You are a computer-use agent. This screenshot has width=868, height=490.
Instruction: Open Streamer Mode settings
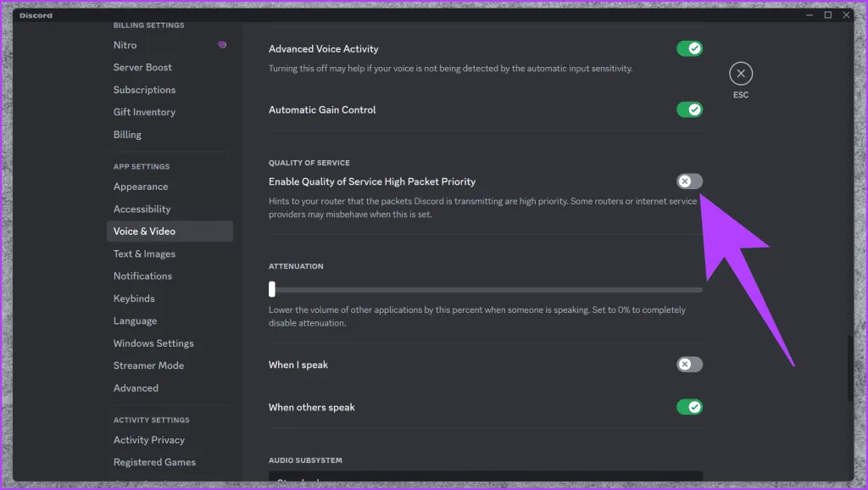click(149, 365)
